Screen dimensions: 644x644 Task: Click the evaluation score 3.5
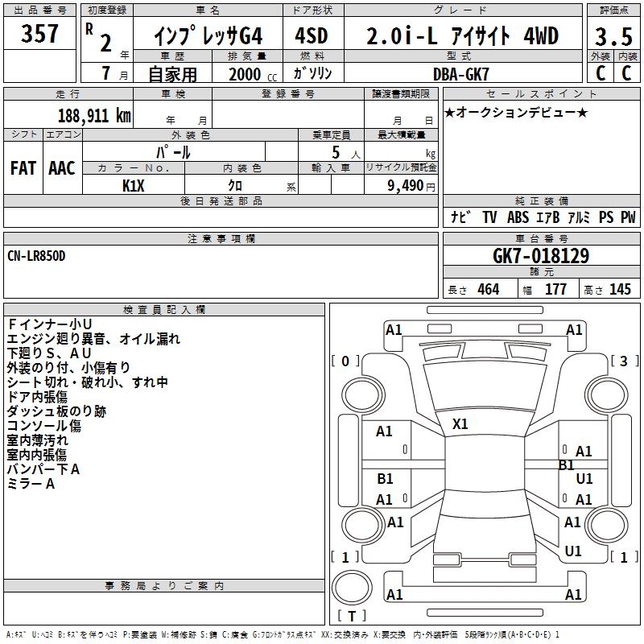coord(613,36)
